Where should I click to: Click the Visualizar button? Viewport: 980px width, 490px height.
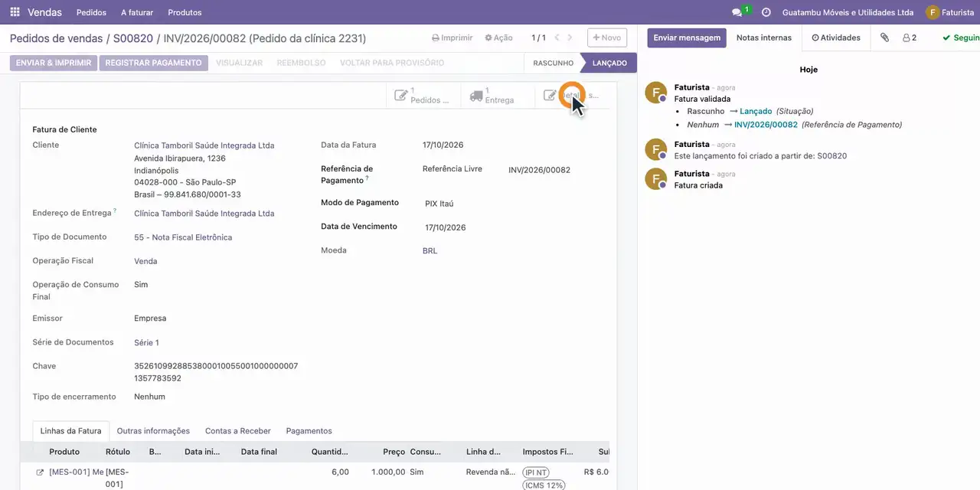[x=239, y=63]
